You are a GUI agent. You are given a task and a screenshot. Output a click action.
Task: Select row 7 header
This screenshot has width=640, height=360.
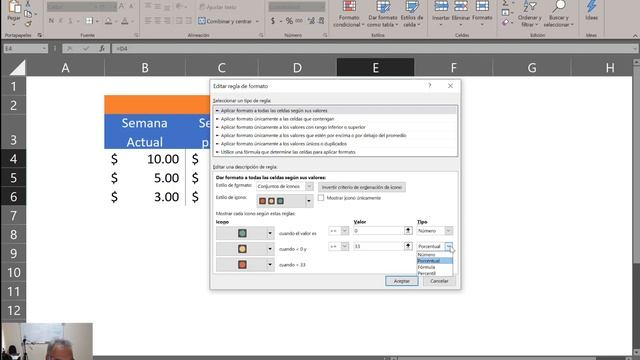coord(13,215)
